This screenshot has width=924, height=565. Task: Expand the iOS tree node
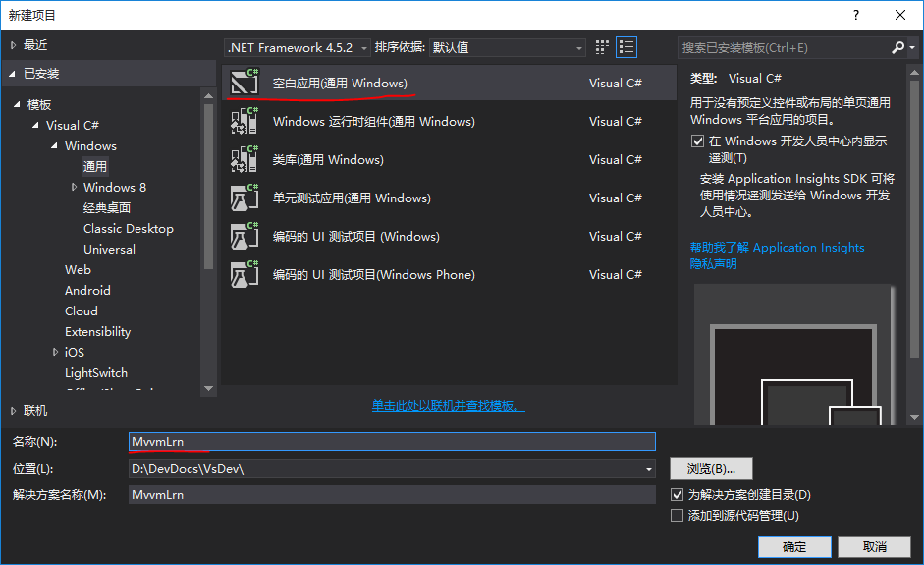(55, 352)
